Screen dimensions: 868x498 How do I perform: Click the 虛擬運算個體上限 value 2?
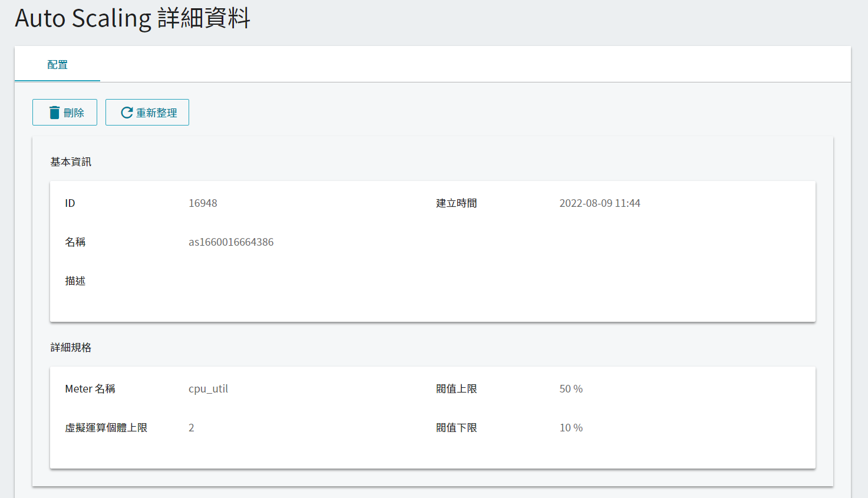[x=192, y=428]
